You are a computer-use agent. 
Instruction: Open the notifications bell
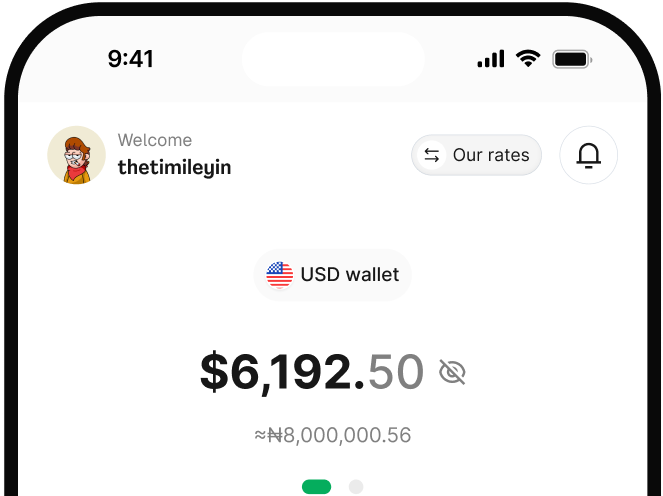(589, 155)
